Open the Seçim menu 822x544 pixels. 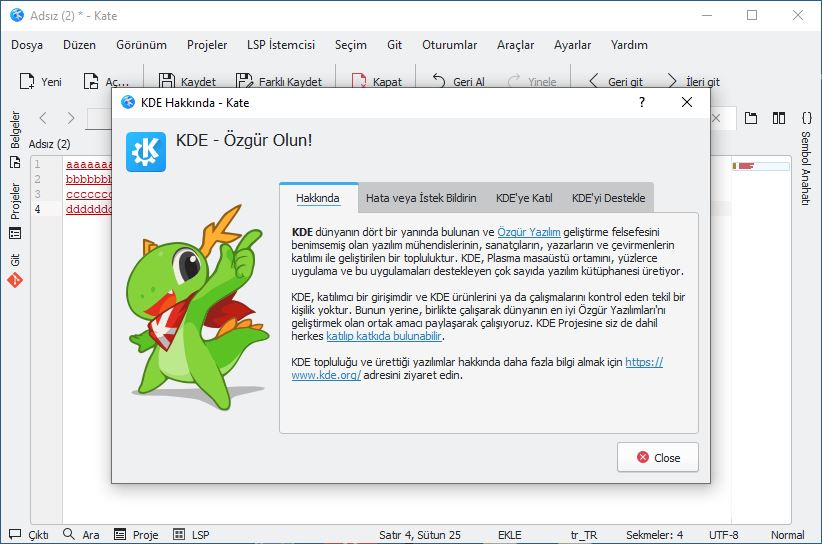click(351, 45)
